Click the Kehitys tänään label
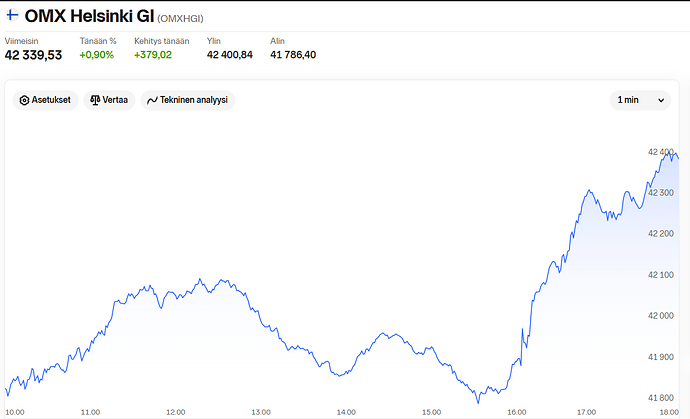This screenshot has width=690, height=419. (161, 41)
